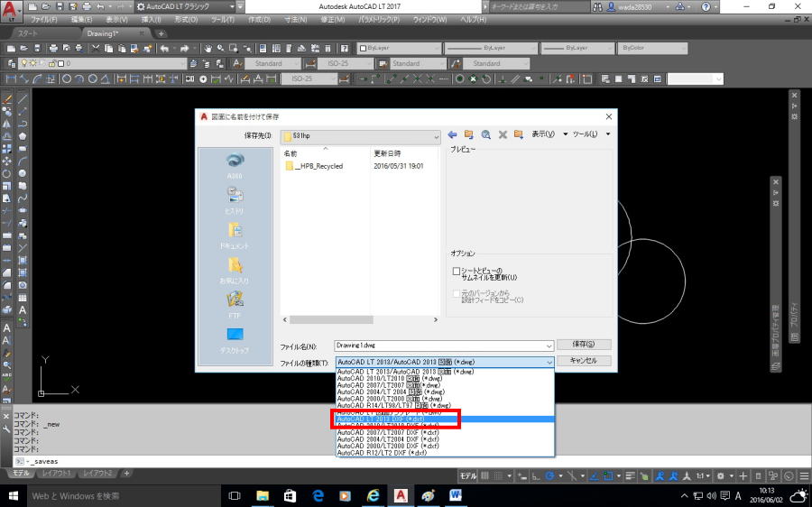This screenshot has width=812, height=507.
Task: Open the AutoCAD LT application menu
Action: point(12,10)
